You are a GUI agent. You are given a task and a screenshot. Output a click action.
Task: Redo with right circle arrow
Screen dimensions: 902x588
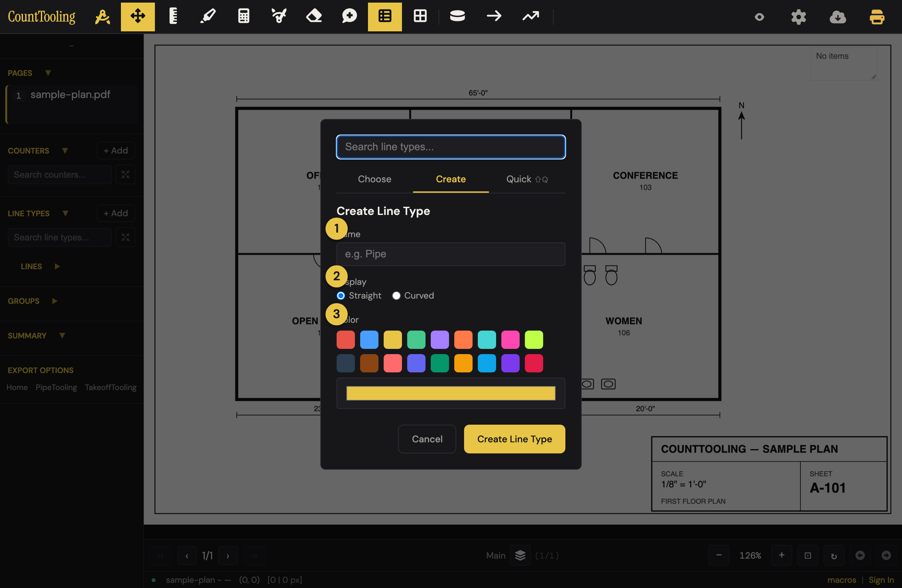pyautogui.click(x=886, y=555)
